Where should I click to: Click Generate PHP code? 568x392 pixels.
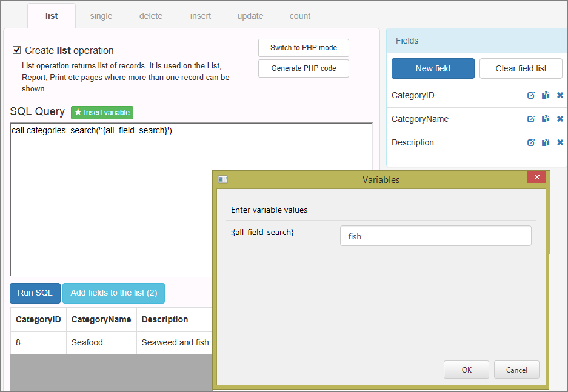pos(303,68)
